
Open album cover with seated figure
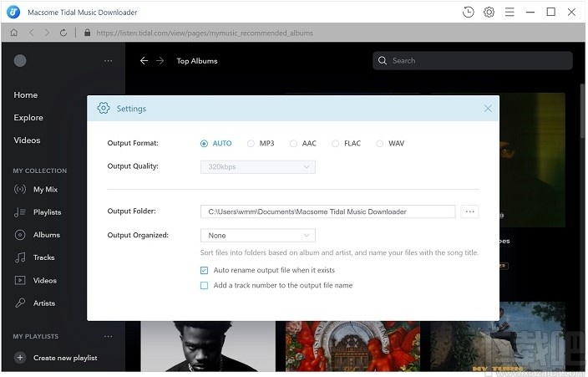click(498, 336)
